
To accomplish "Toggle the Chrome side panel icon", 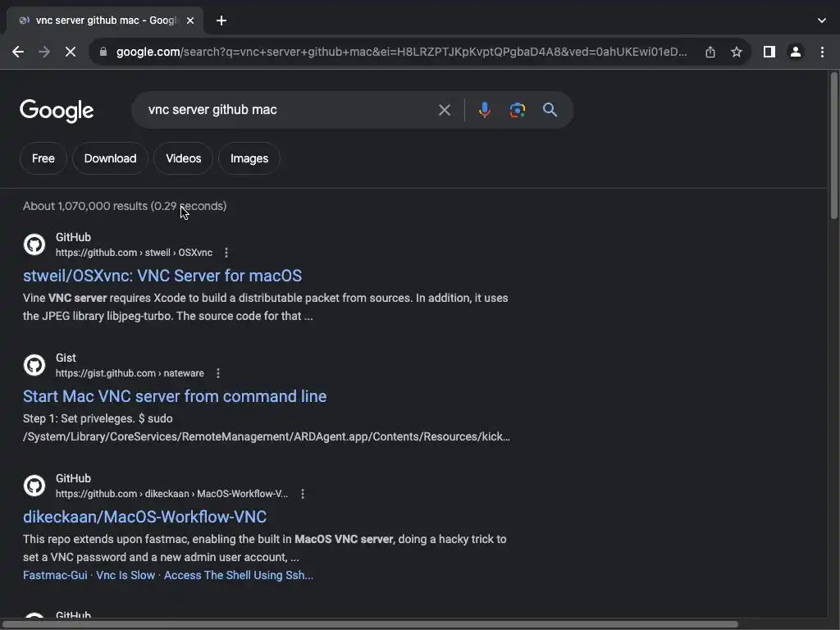I will click(769, 52).
